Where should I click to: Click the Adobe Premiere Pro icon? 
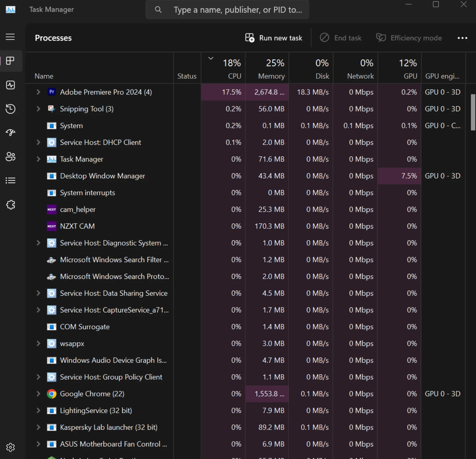click(51, 92)
